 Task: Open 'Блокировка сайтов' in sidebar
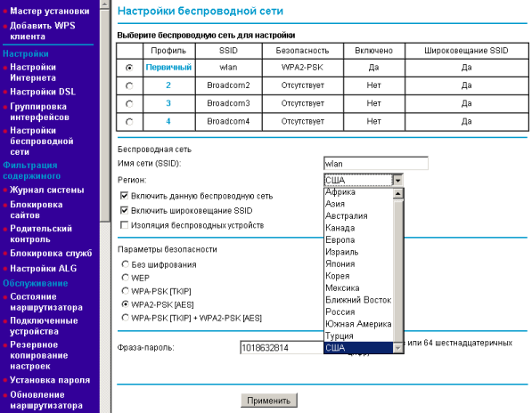(37, 210)
